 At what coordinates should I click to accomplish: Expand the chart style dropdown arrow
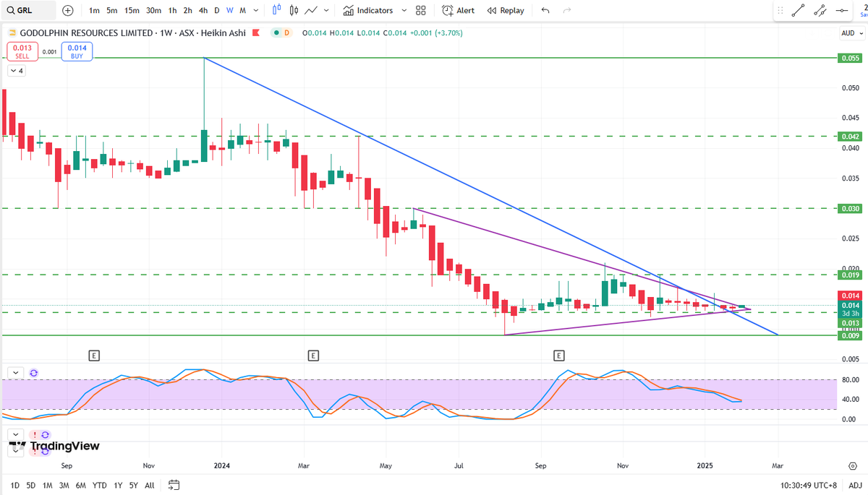pyautogui.click(x=327, y=11)
